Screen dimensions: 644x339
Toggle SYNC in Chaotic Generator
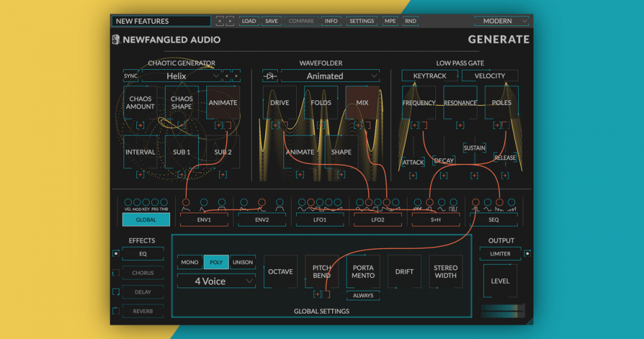131,76
